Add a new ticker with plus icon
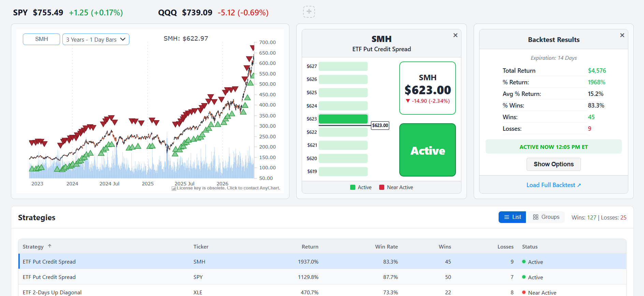Viewport: 644px width, 296px height. coord(309,12)
